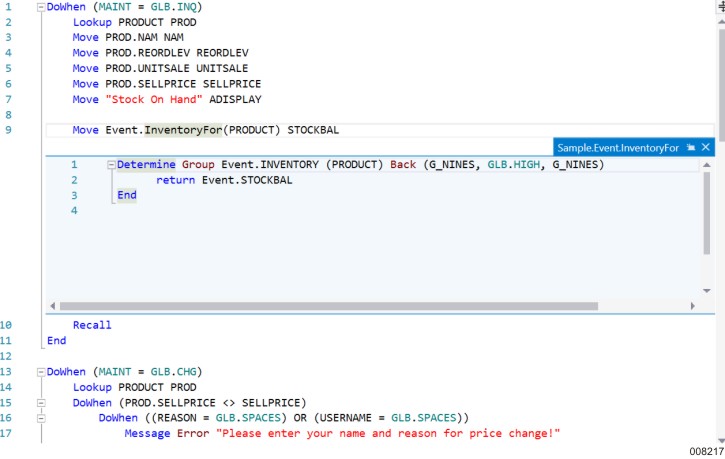Click main editor line number 9
The image size is (725, 459).
pyautogui.click(x=8, y=130)
